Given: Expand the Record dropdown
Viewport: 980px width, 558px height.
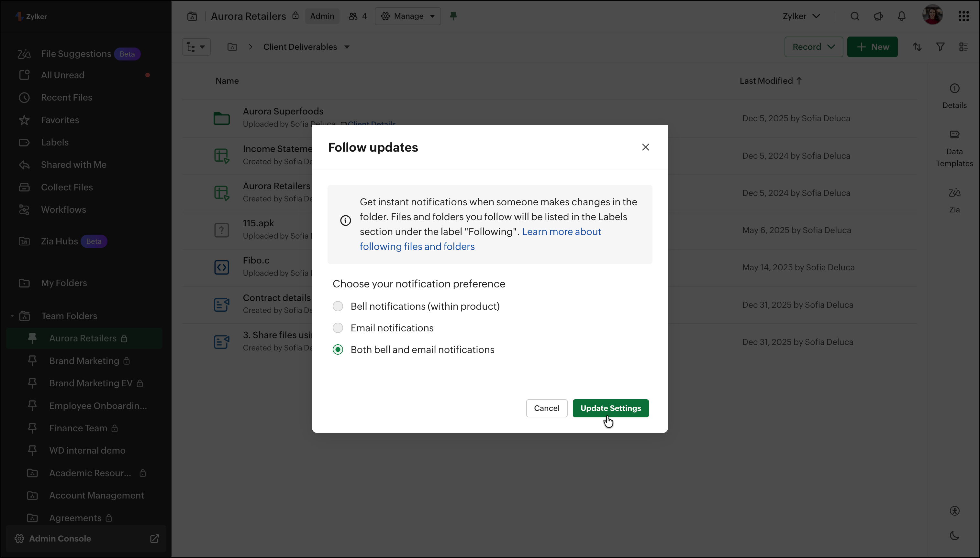Looking at the screenshot, I should click(814, 47).
